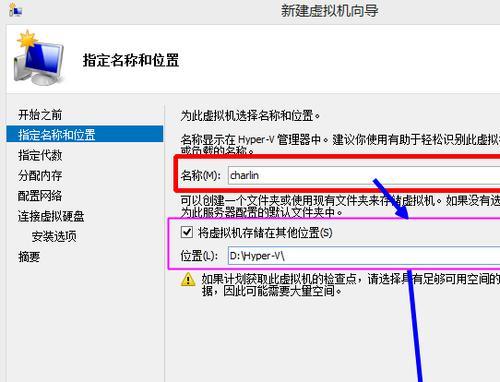The width and height of the screenshot is (500, 382).
Task: Click the yellow warning triangle icon
Action: point(188,280)
